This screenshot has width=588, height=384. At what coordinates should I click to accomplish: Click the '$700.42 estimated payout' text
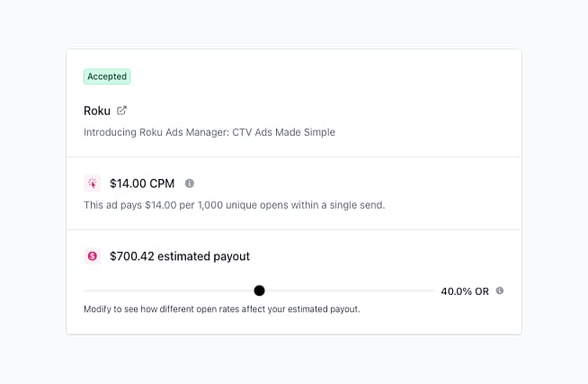tap(180, 256)
